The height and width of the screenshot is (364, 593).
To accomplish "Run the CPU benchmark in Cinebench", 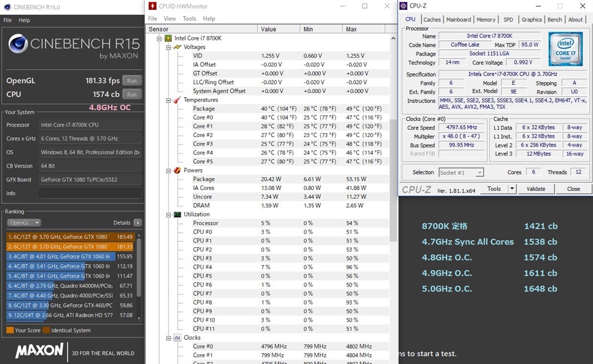I will coord(131,94).
